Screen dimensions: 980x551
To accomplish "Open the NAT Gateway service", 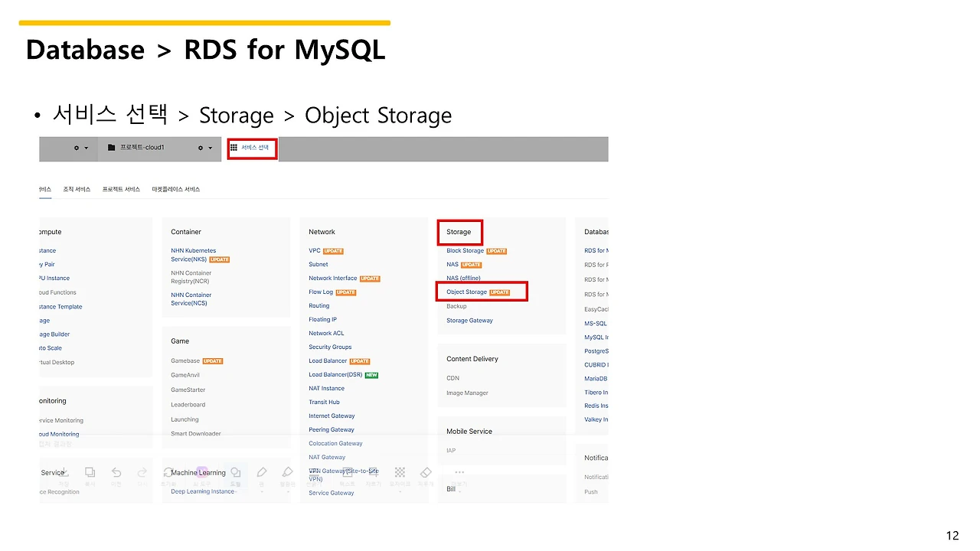I will pos(327,457).
